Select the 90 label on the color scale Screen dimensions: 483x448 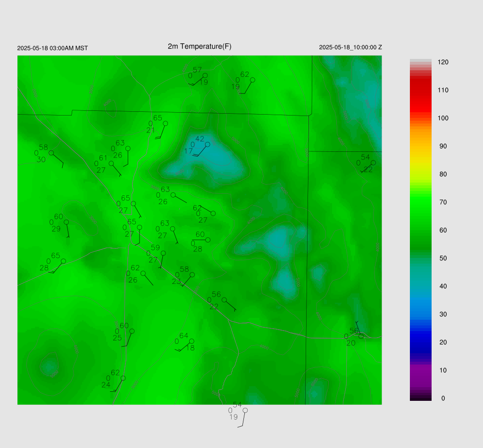coord(443,146)
